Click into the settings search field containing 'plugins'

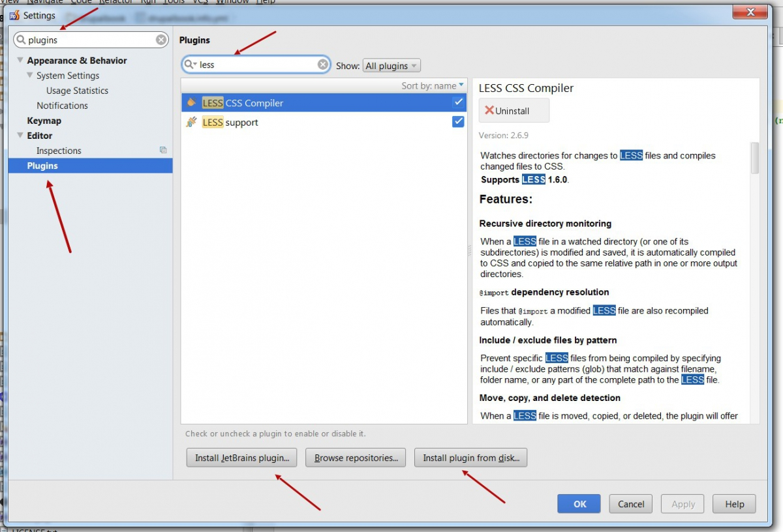tap(91, 40)
